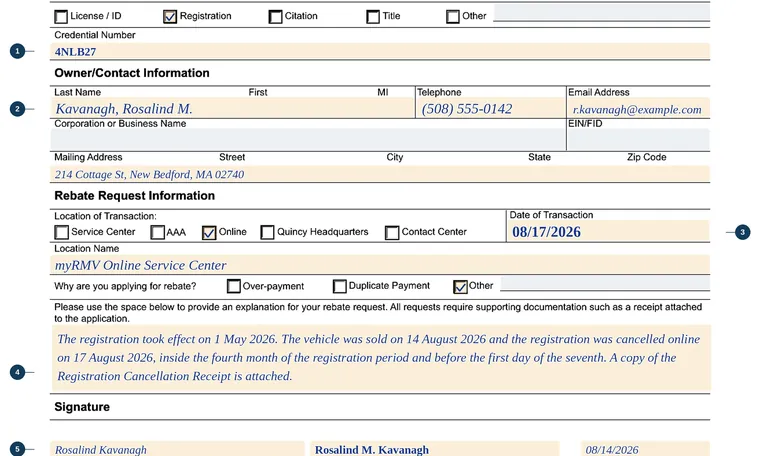Click the Owner/Contact Information heading
This screenshot has height=456, width=760.
point(132,73)
